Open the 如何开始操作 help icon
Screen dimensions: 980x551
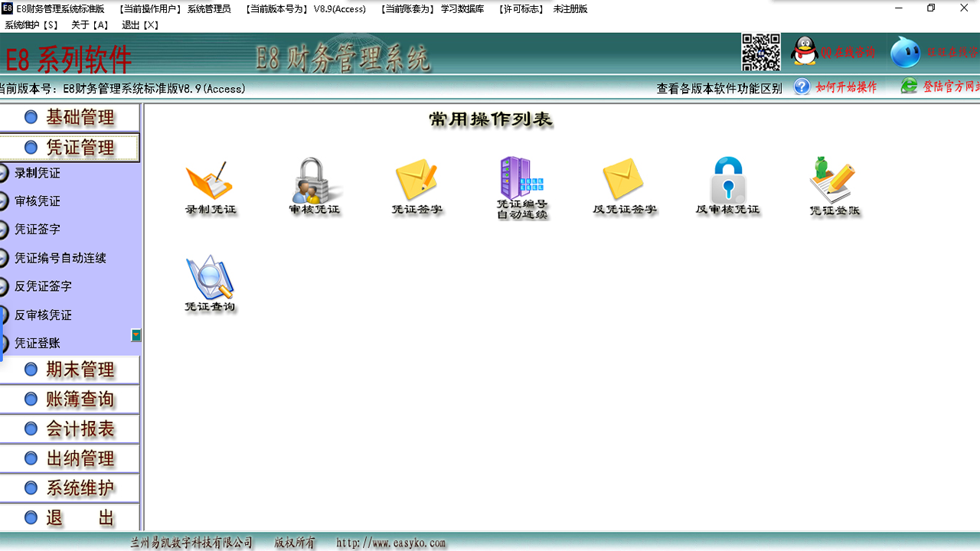point(801,87)
